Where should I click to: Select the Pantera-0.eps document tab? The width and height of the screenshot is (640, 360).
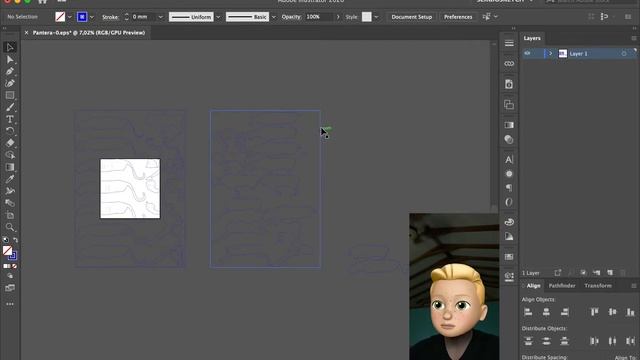coord(89,33)
